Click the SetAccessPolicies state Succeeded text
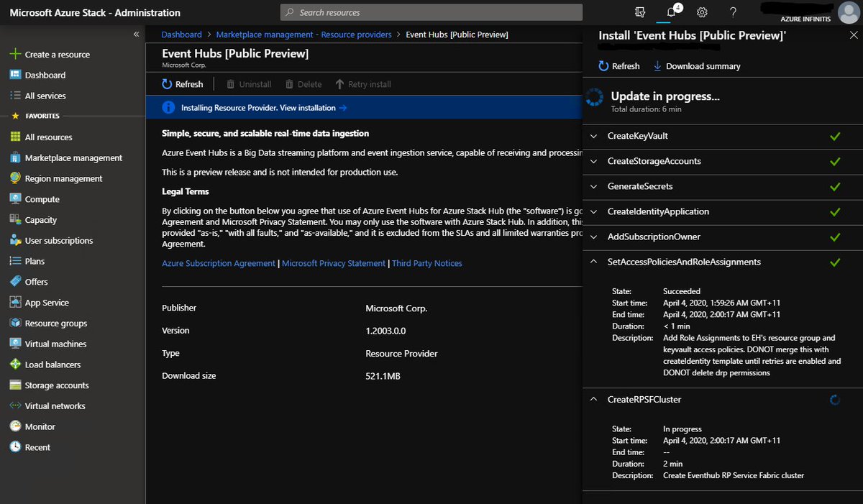 (x=682, y=292)
